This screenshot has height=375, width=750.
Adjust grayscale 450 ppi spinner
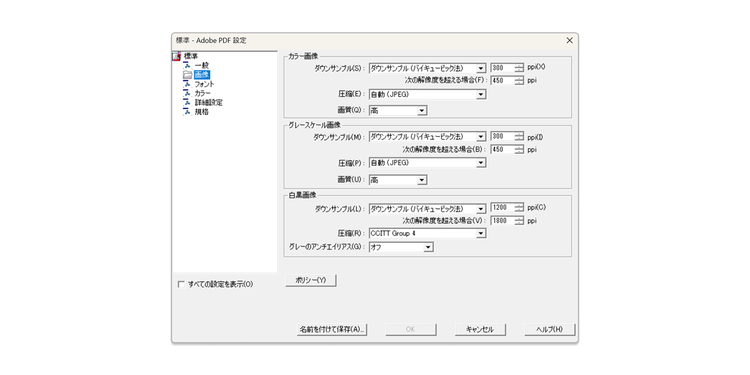point(519,149)
